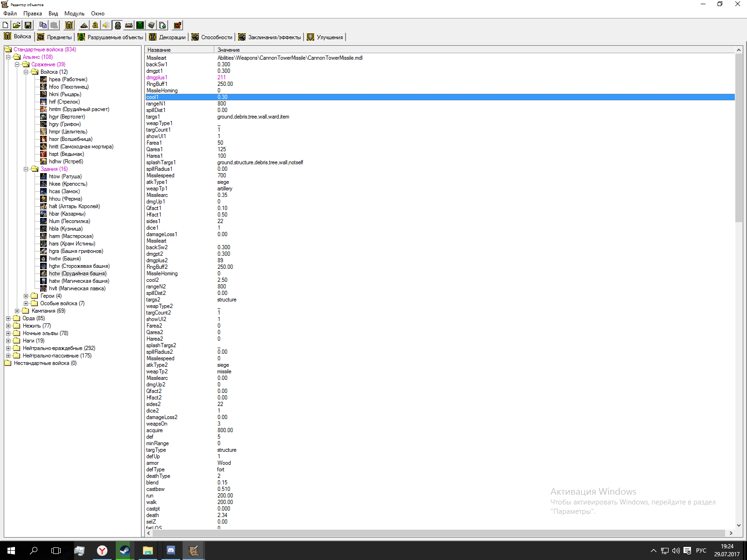Image resolution: width=747 pixels, height=560 pixels.
Task: Click the hgra (Башня грифонов) building icon
Action: click(43, 251)
